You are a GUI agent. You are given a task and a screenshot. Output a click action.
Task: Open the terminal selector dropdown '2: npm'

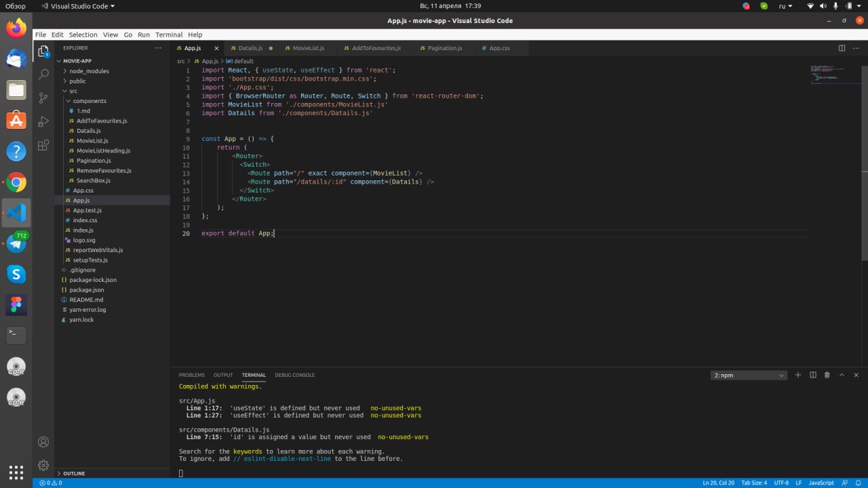point(749,375)
